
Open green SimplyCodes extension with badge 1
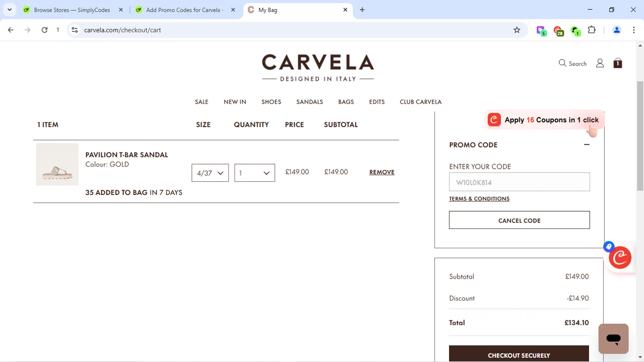[575, 30]
